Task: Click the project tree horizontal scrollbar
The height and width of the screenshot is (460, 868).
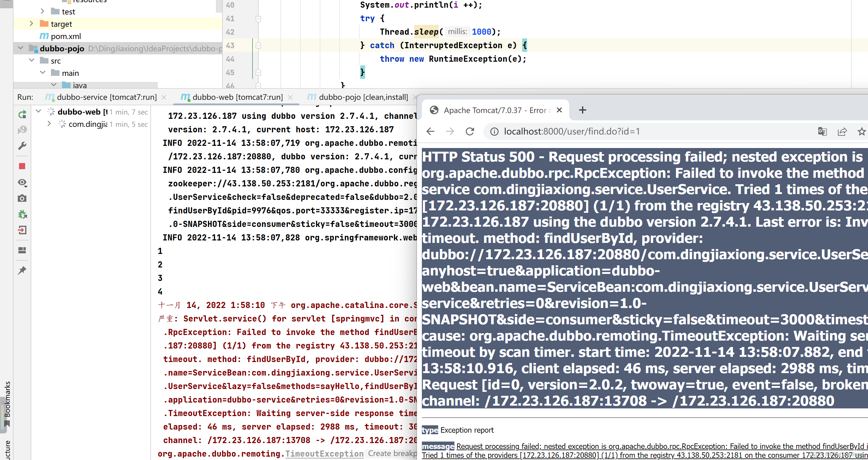Action: 85,85
